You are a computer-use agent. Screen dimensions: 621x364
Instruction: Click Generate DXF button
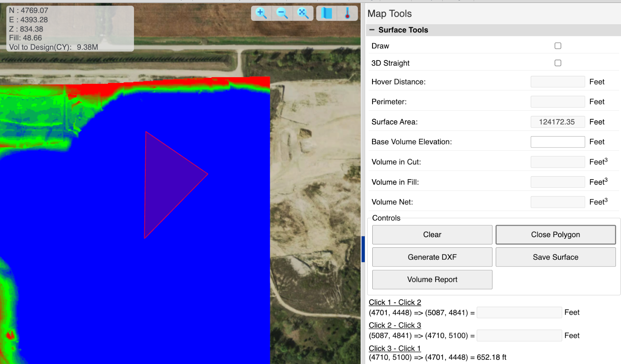(x=432, y=257)
